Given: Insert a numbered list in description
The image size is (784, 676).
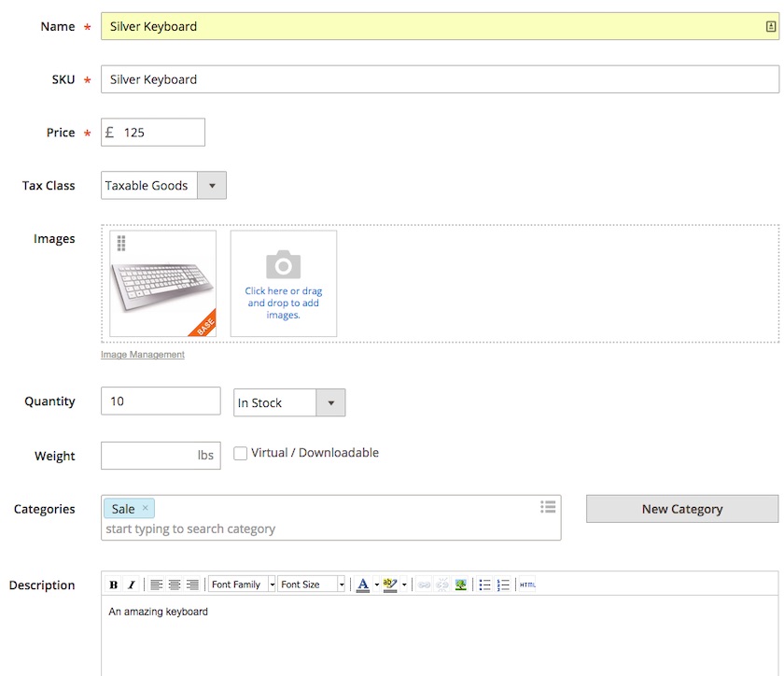Looking at the screenshot, I should (503, 584).
